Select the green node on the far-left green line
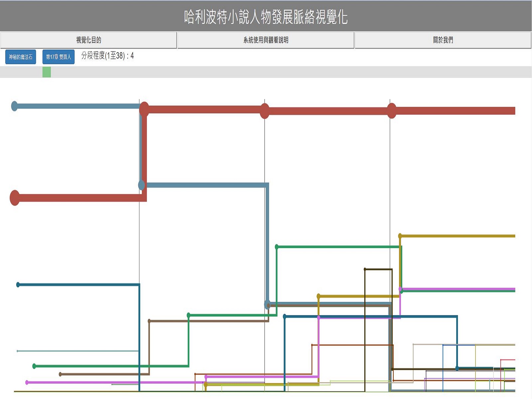Image resolution: width=532 pixels, height=399 pixels. [x=34, y=366]
